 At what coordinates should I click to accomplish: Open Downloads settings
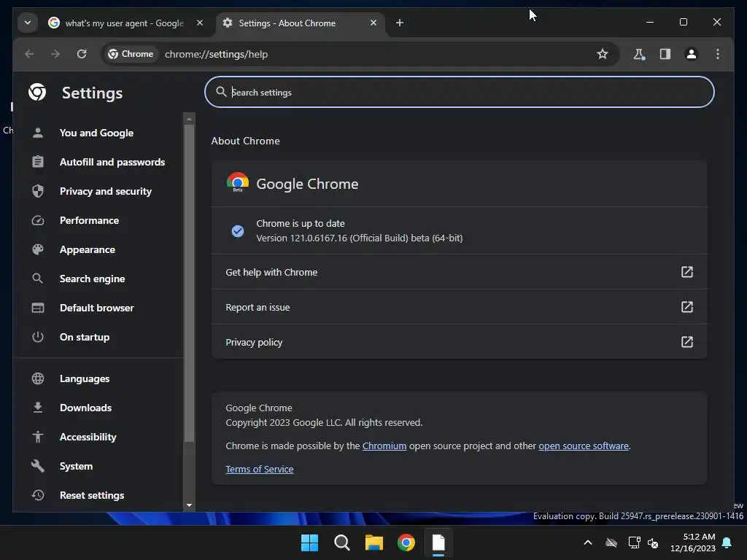click(x=86, y=408)
